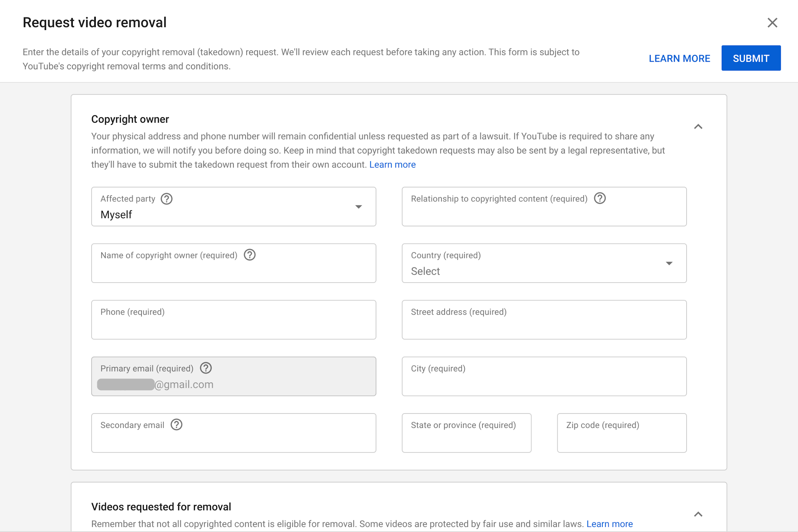Click LEARN MORE next to Submit
The width and height of the screenshot is (798, 532).
click(x=679, y=58)
